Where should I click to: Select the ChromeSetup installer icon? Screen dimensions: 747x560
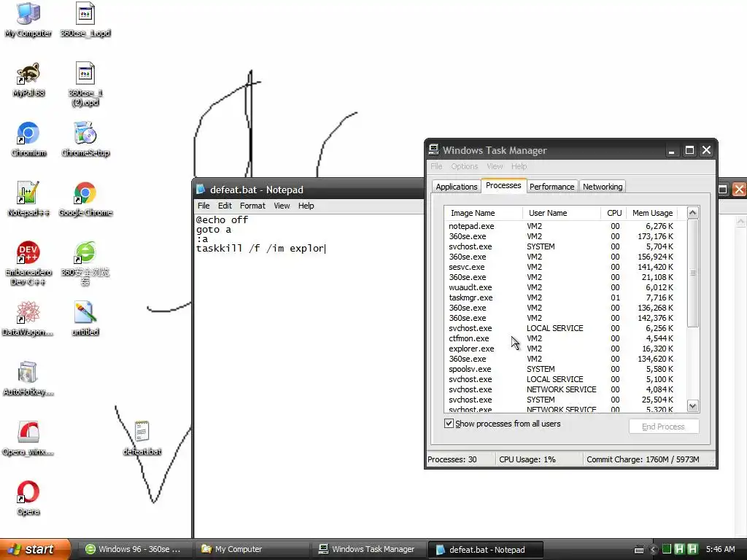[x=85, y=139]
